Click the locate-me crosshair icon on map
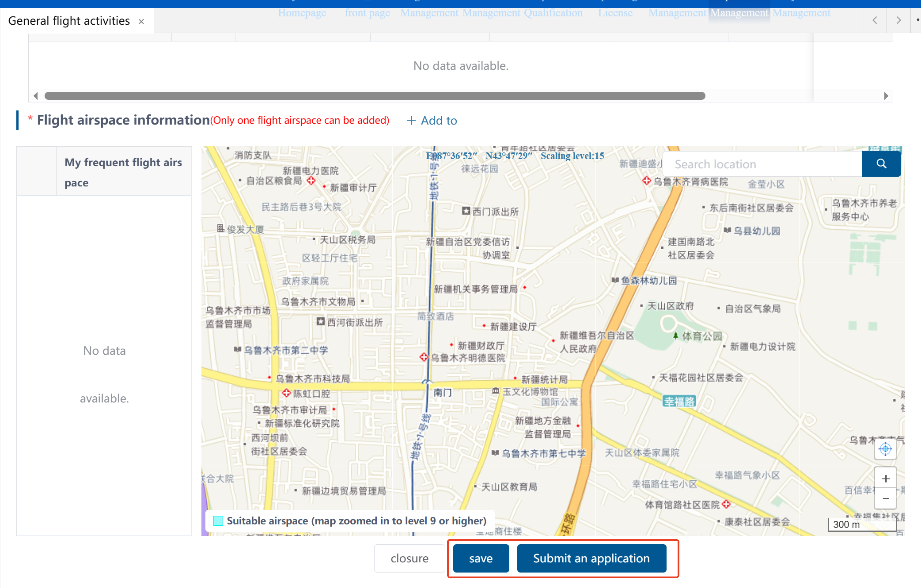921x588 pixels. 885,449
